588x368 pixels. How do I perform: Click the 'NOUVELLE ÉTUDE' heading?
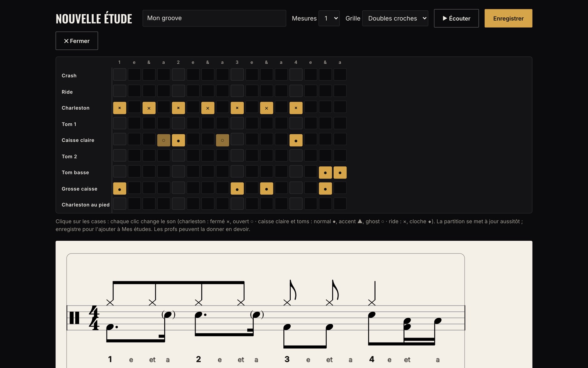(x=94, y=18)
